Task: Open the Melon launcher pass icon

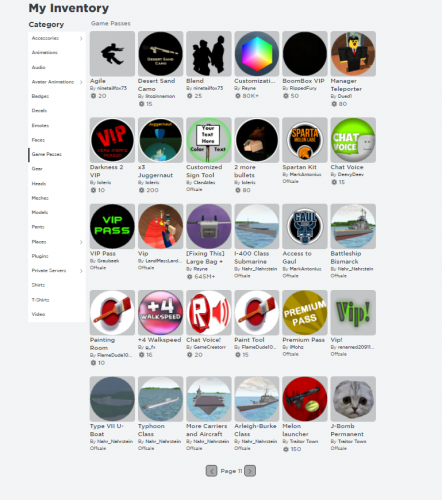Action: pyautogui.click(x=305, y=399)
